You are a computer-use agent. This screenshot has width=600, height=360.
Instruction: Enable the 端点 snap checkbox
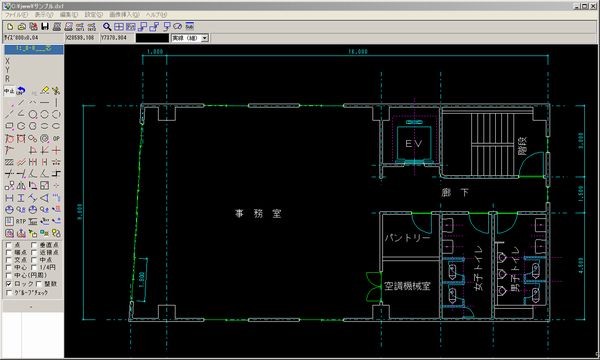coord(9,252)
